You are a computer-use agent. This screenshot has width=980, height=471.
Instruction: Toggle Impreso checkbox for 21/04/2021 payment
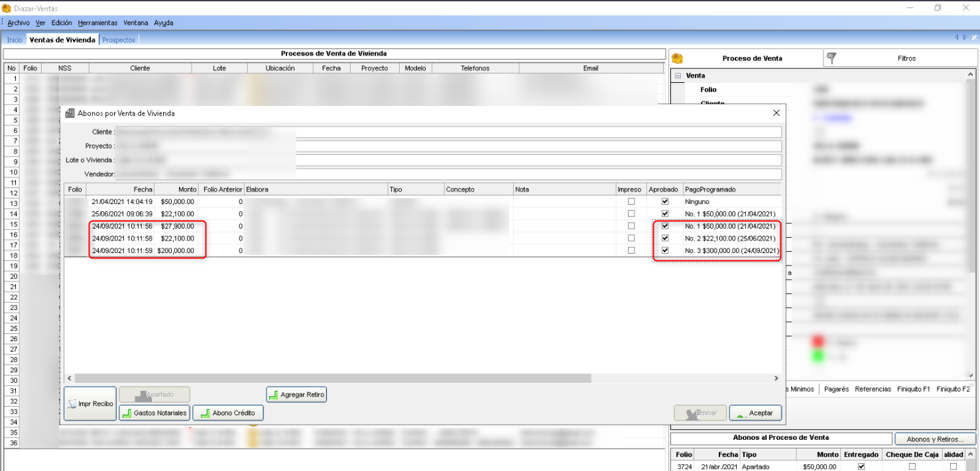click(x=631, y=201)
